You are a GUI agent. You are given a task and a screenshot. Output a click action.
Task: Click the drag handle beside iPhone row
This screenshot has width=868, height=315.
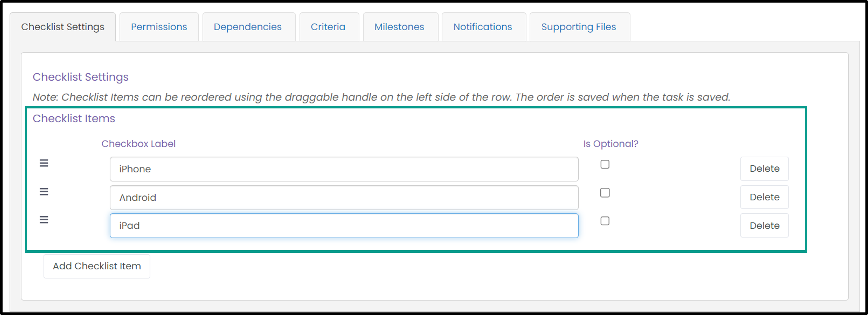tap(44, 163)
